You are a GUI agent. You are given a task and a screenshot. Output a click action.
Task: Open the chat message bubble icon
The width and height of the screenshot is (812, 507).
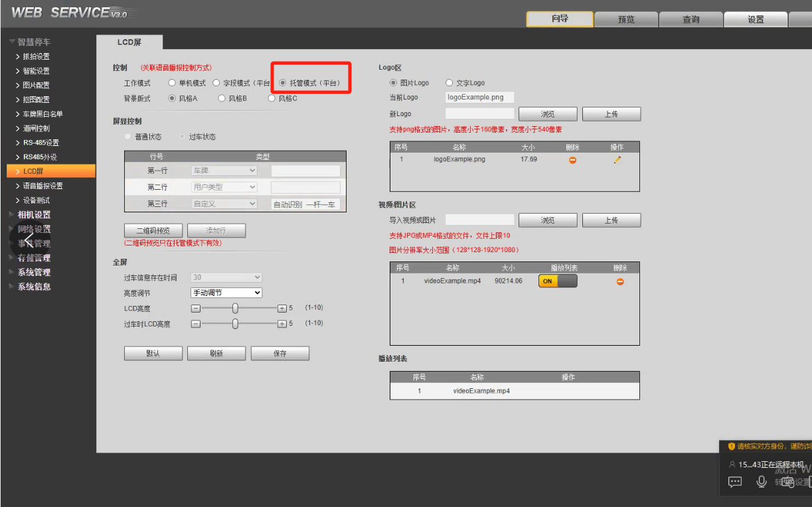[734, 482]
